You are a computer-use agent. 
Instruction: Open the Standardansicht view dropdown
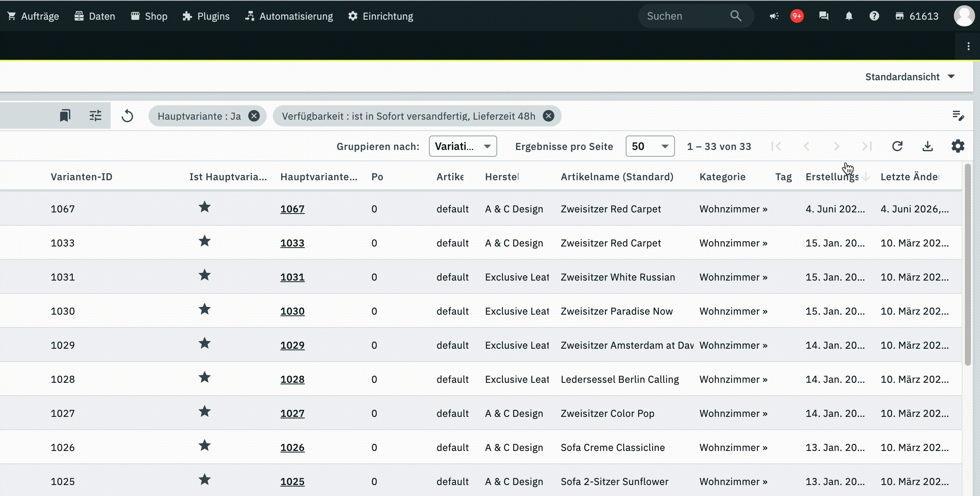coord(910,77)
